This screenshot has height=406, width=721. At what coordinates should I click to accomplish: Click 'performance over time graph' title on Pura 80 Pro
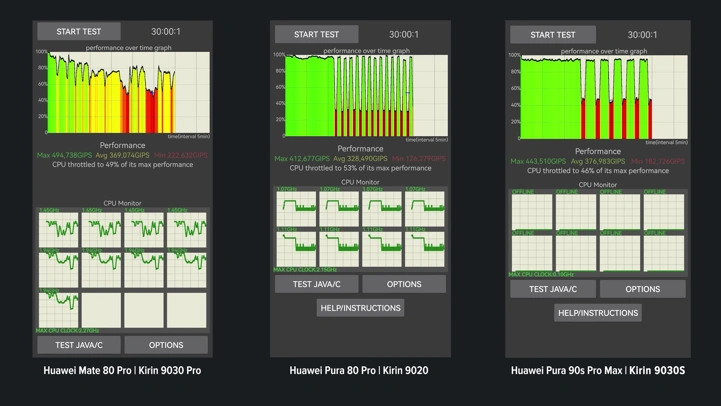point(366,51)
